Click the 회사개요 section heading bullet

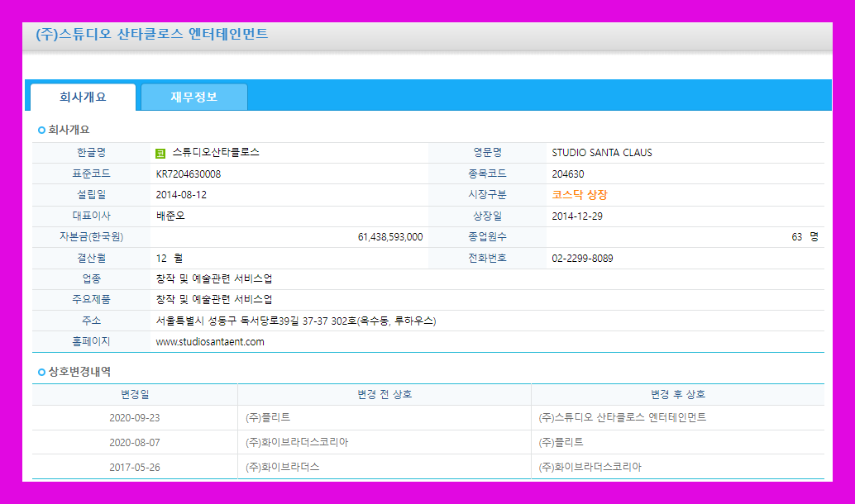coord(41,131)
